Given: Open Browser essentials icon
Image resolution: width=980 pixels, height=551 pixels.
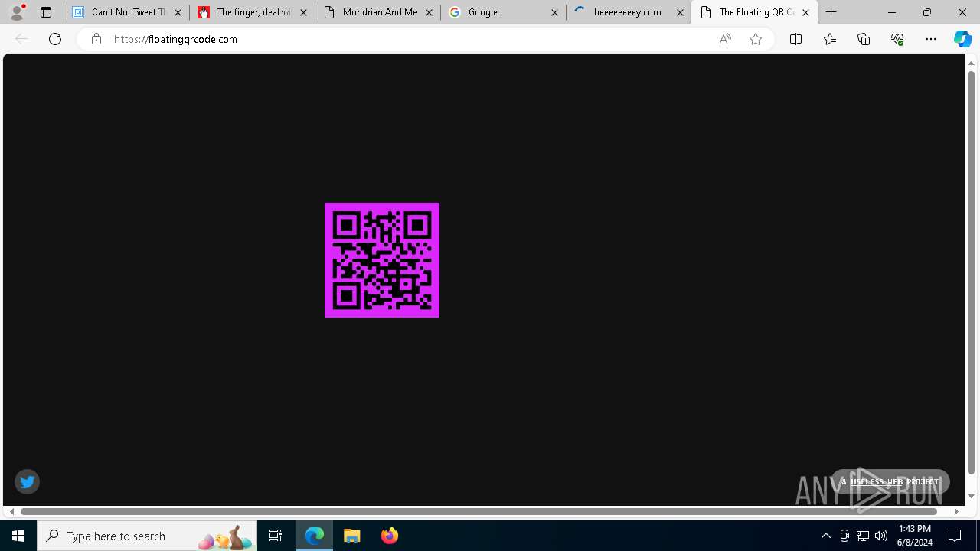Looking at the screenshot, I should point(897,39).
